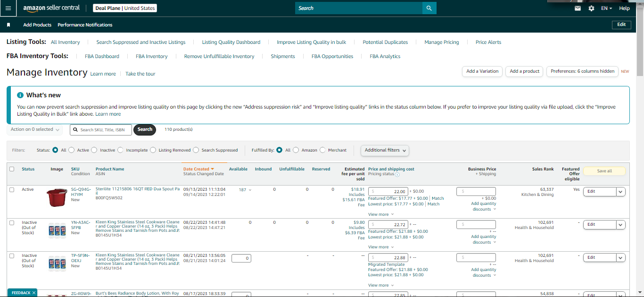
Task: Click the Pricing status info icon
Action: coord(397,174)
